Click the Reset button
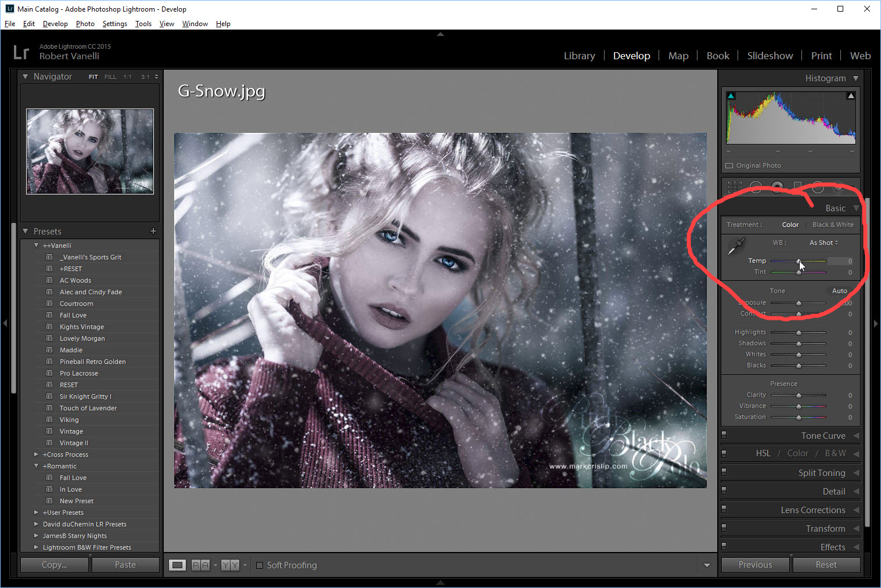This screenshot has width=881, height=588. [x=826, y=565]
